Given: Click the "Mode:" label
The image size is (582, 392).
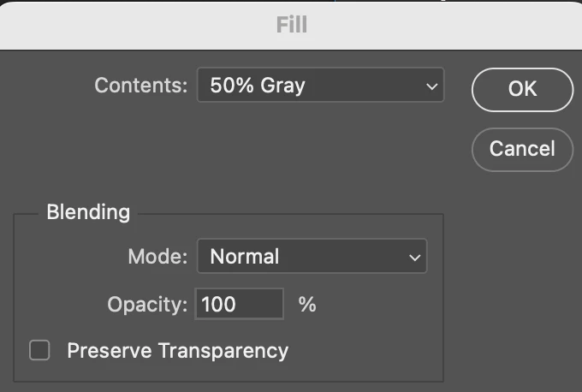Looking at the screenshot, I should coord(157,256).
